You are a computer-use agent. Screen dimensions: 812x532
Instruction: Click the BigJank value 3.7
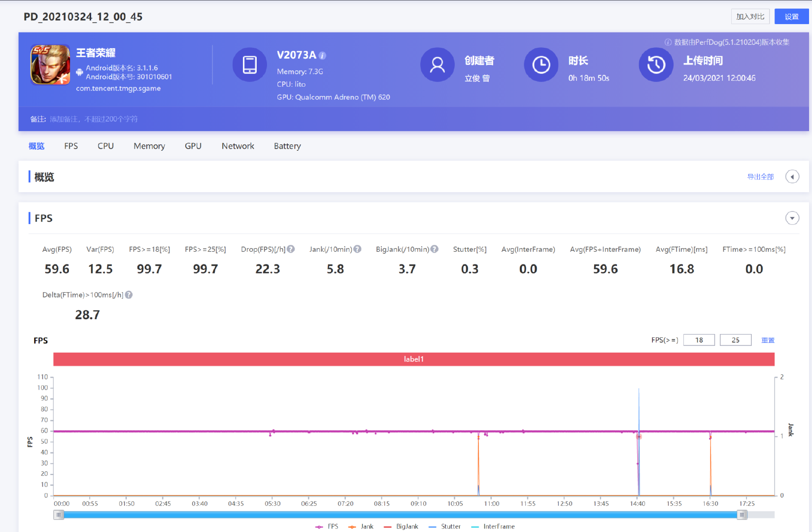pyautogui.click(x=407, y=269)
